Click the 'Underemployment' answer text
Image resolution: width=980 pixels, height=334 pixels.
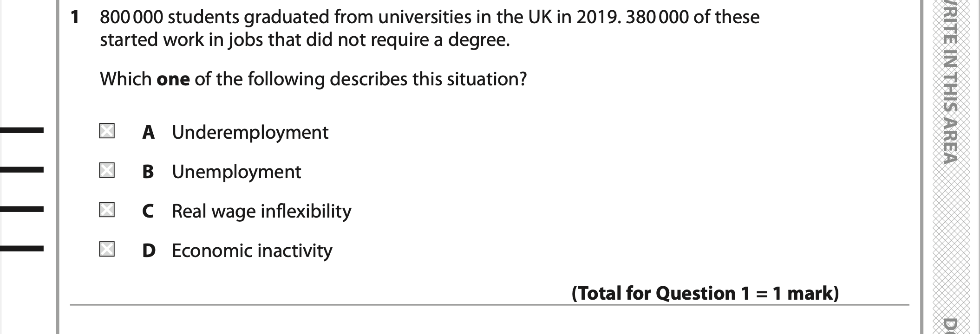click(x=250, y=133)
